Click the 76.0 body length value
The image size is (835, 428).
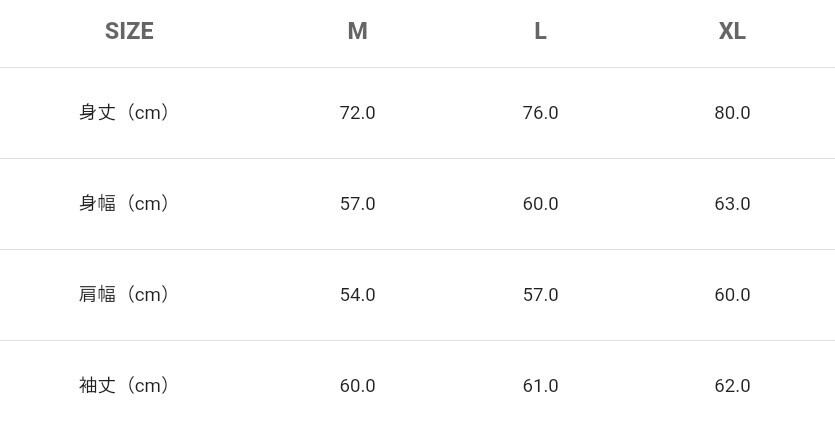pyautogui.click(x=540, y=113)
